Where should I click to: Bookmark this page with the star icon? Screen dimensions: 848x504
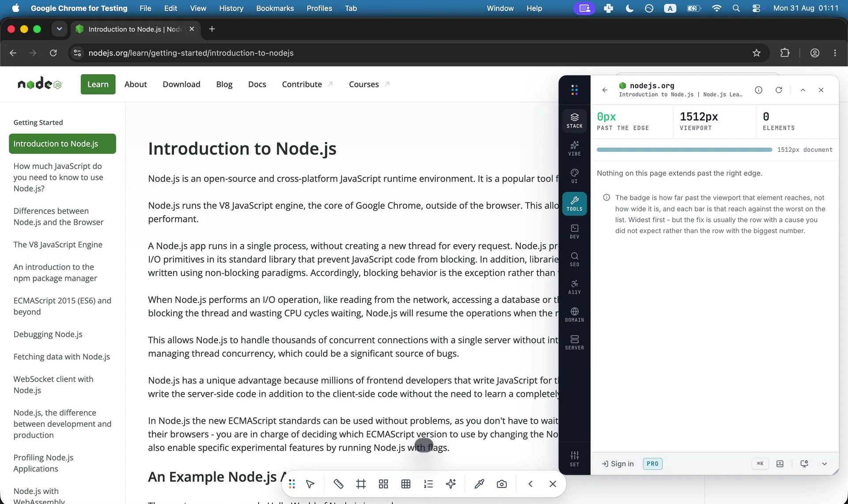click(757, 53)
